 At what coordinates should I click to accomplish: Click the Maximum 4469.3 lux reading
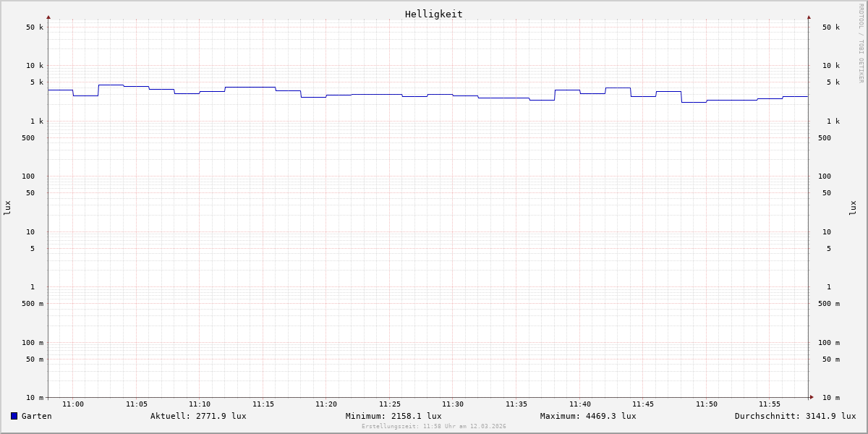pos(588,416)
